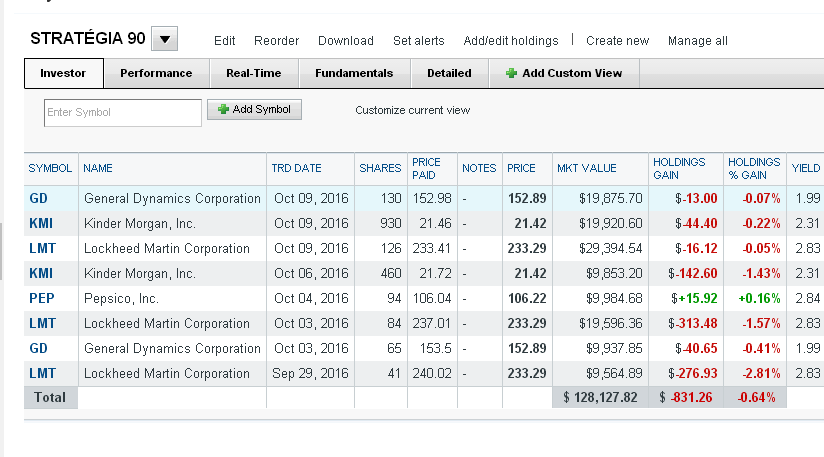Sort by TRD DATE column header

[x=296, y=168]
